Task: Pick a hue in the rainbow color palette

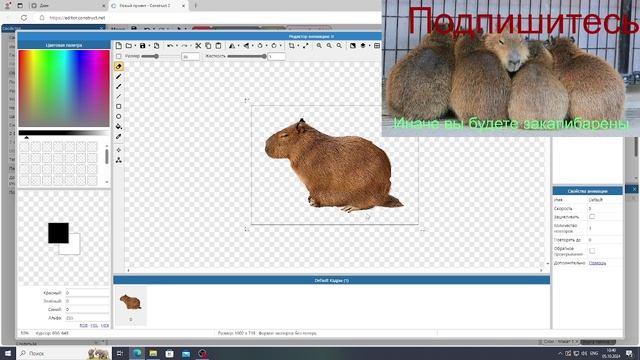Action: [x=64, y=89]
